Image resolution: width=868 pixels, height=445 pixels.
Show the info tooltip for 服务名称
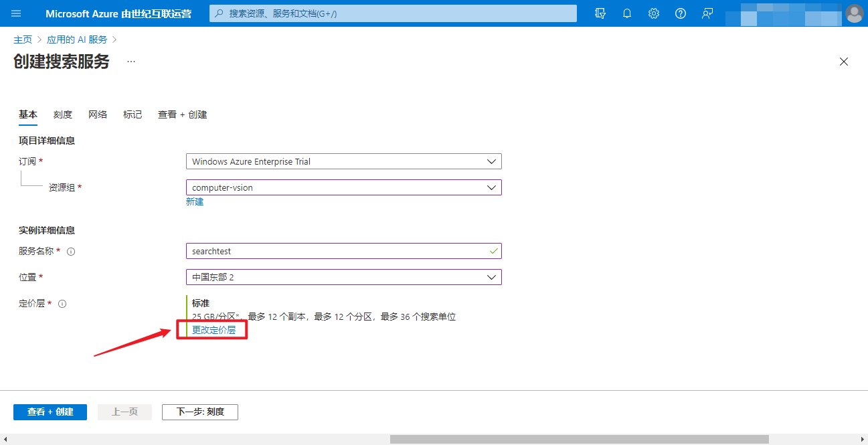click(71, 252)
